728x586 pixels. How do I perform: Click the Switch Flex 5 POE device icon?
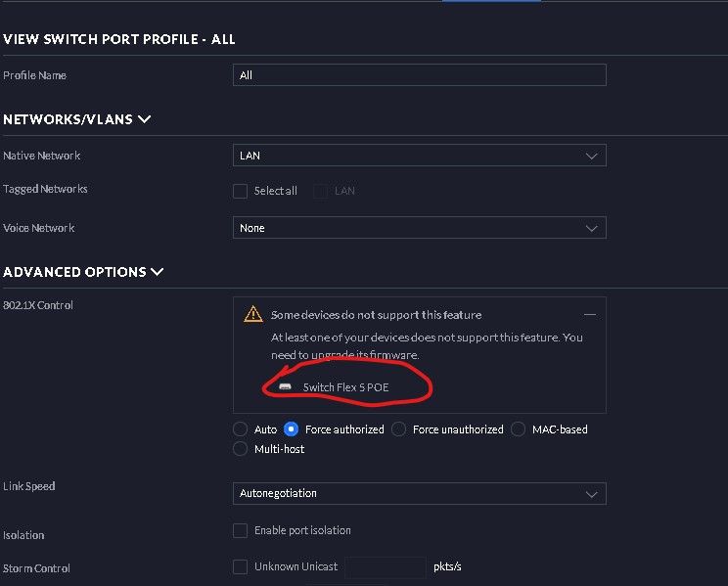[x=285, y=387]
